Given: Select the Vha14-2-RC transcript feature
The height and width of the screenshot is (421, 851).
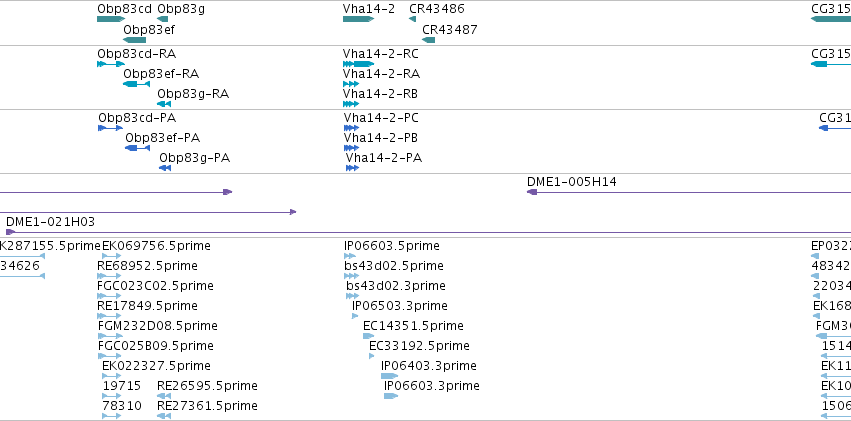Looking at the screenshot, I should 358,64.
